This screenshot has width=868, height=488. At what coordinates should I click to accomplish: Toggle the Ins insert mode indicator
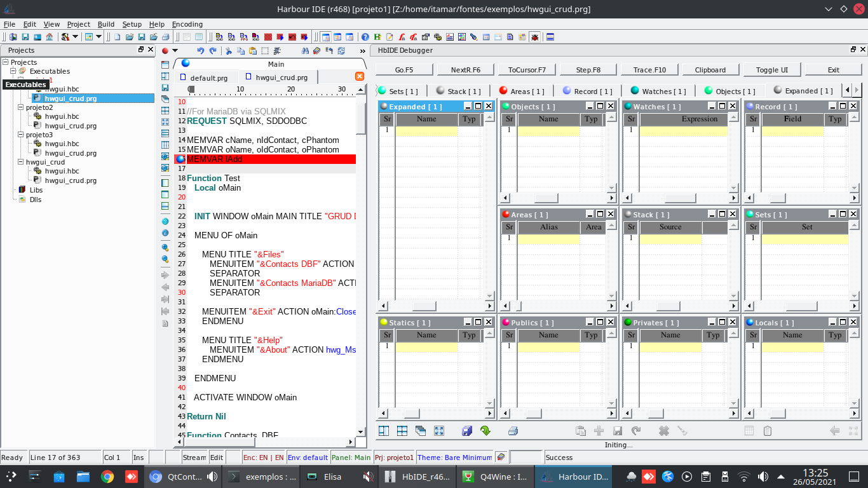[139, 457]
